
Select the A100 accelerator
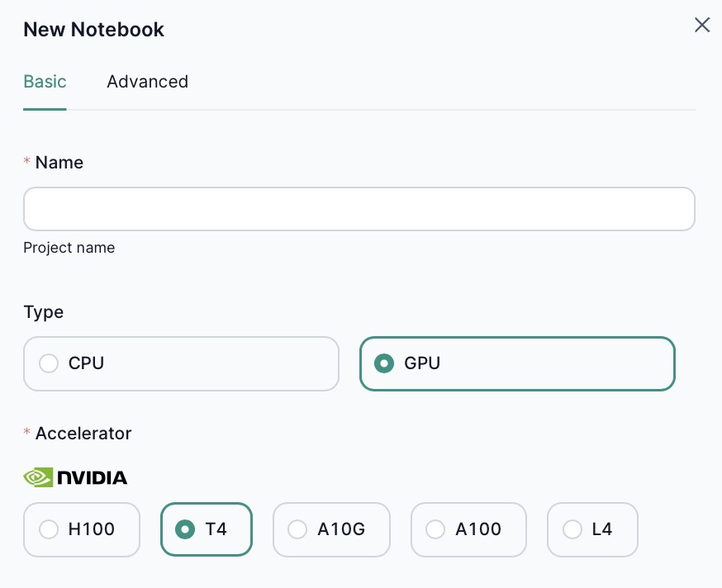point(435,529)
